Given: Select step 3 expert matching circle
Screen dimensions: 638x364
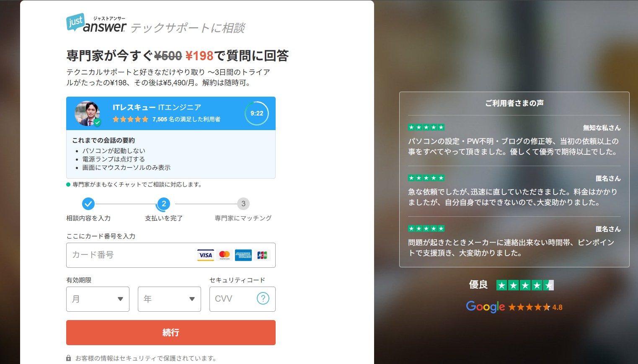Looking at the screenshot, I should coord(243,204).
